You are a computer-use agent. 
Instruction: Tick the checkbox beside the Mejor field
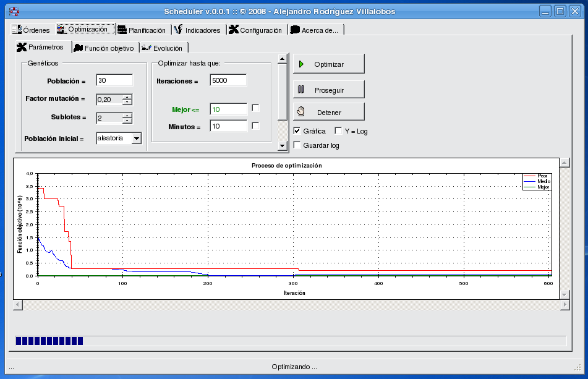(x=255, y=108)
